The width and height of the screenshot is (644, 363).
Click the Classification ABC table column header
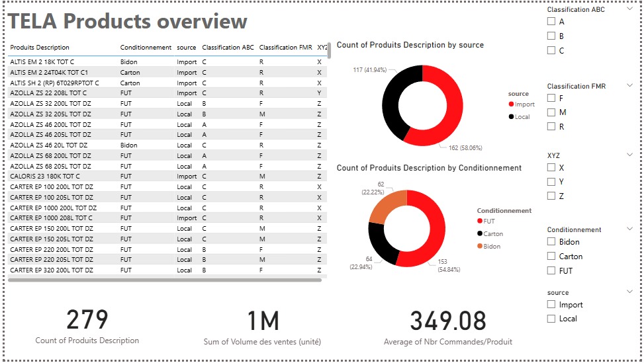(x=228, y=48)
